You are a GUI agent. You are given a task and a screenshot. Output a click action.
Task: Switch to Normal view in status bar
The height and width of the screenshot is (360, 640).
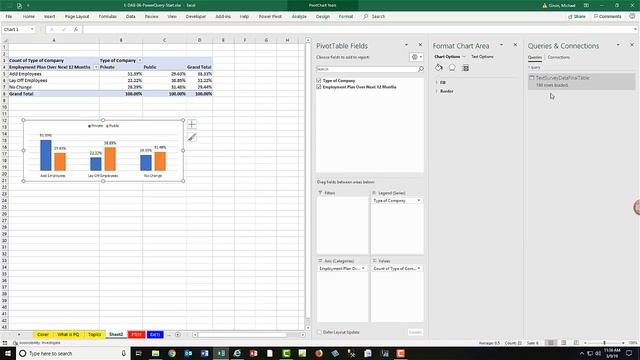point(551,343)
